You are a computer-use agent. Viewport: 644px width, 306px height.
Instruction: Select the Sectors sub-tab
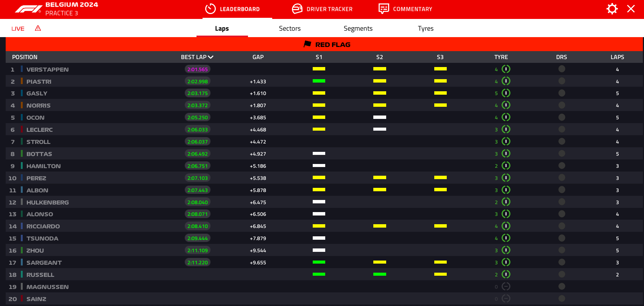pos(290,28)
